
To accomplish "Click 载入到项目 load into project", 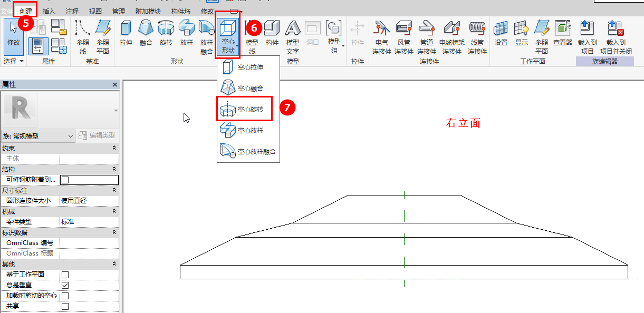I will coord(586,37).
